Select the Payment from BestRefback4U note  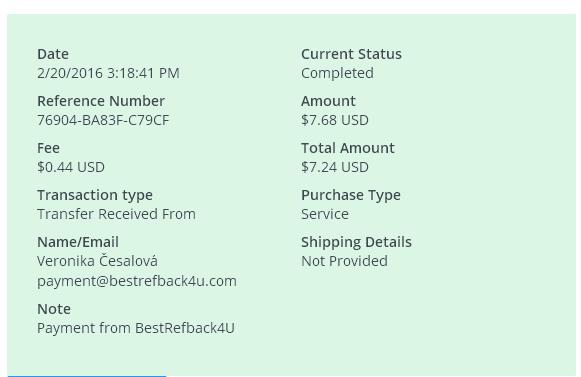pos(136,328)
